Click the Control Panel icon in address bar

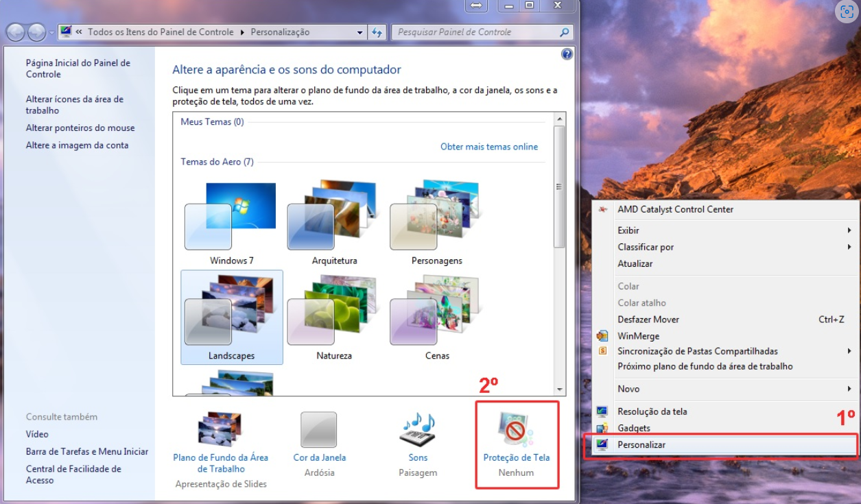[x=66, y=32]
